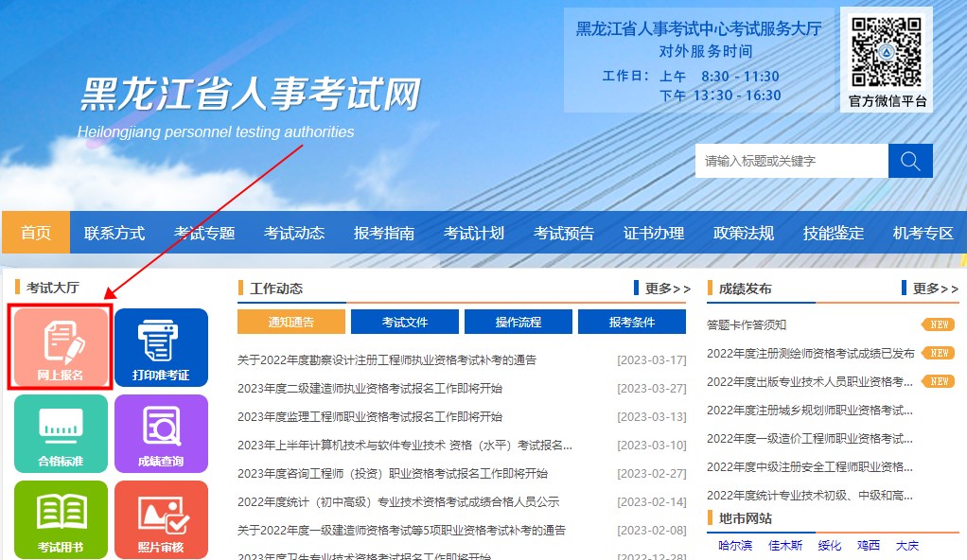Open the official WeChat QR code image

(x=888, y=52)
